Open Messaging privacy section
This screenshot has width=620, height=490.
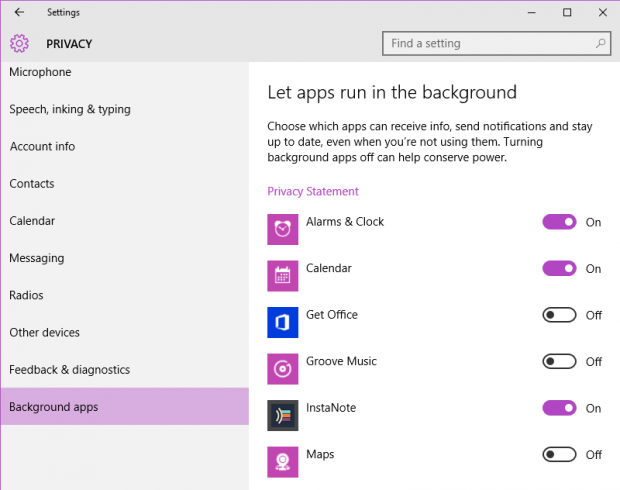point(125,258)
